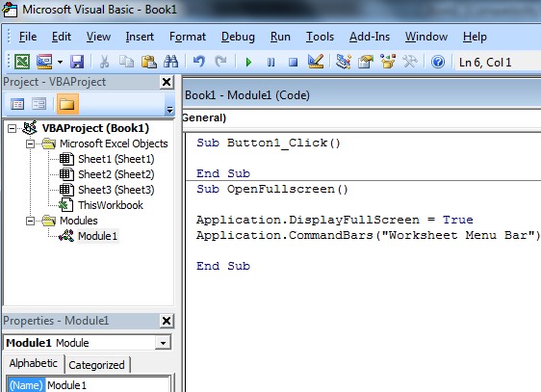Switch to the Alphabetic tab
The height and width of the screenshot is (392, 541).
(x=34, y=363)
